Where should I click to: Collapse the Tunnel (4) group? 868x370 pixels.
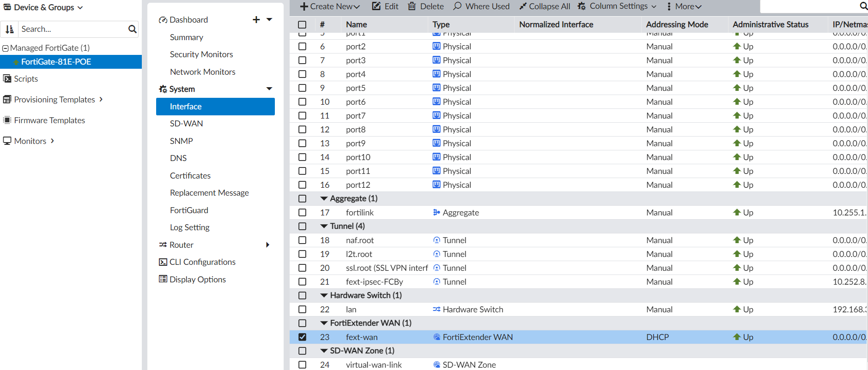point(324,226)
